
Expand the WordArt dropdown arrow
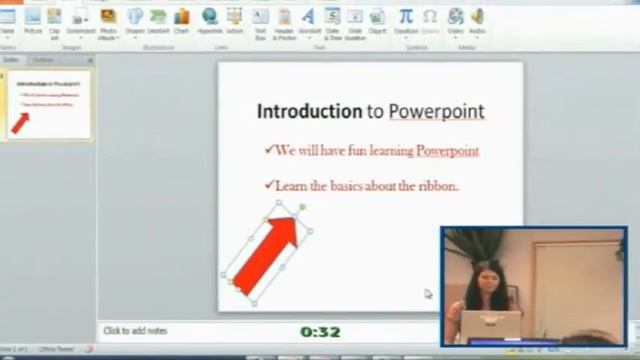[x=309, y=38]
